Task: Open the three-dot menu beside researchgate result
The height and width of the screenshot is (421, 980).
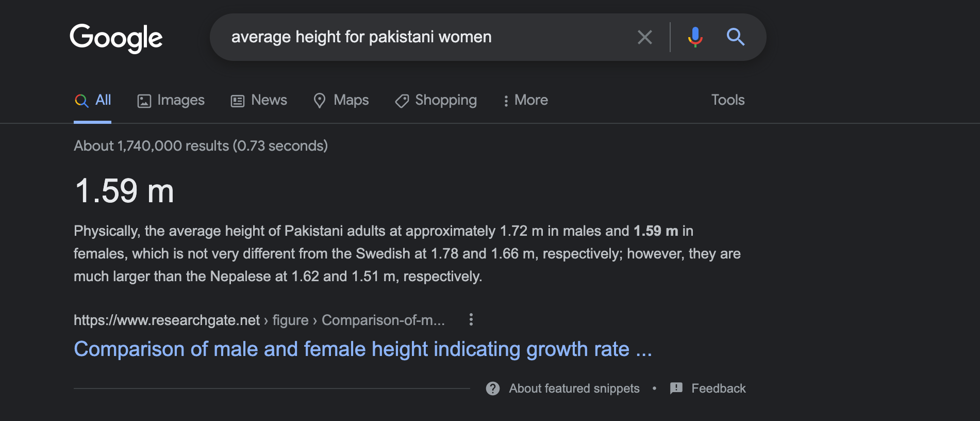Action: (x=471, y=319)
